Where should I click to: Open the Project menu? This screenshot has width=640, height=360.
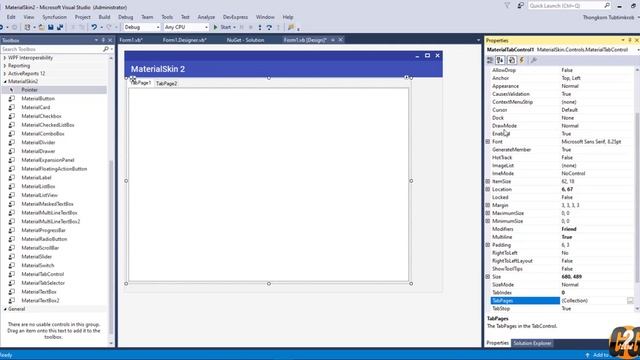click(x=82, y=17)
